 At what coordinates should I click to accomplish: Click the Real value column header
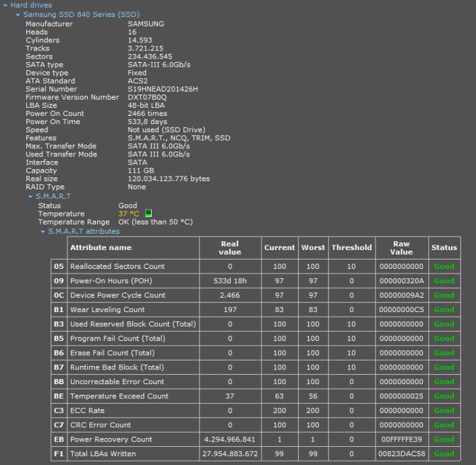pos(230,248)
